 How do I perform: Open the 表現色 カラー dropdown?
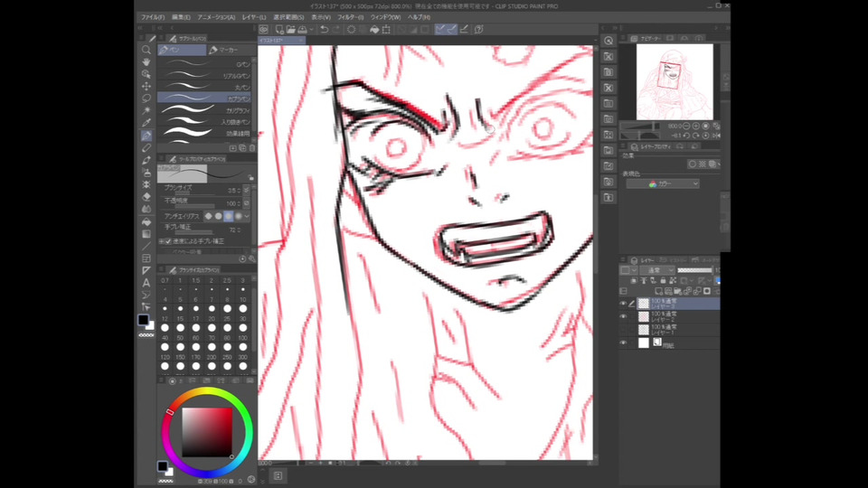(x=663, y=183)
